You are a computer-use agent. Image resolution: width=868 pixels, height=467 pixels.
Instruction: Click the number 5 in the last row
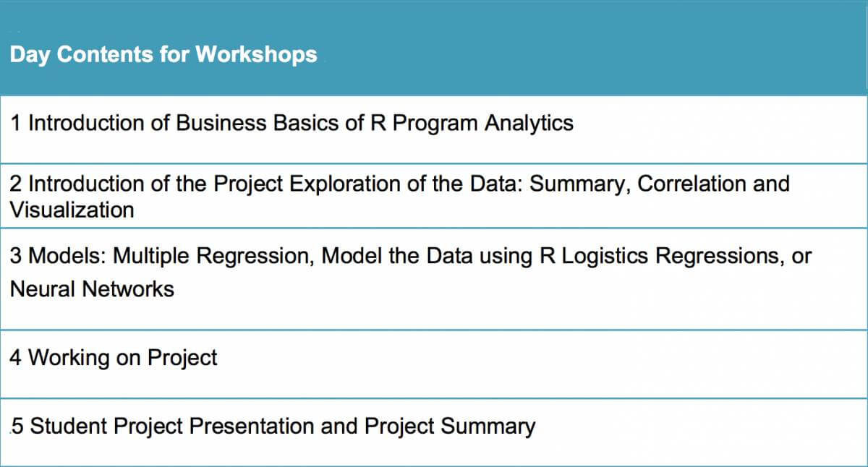point(17,427)
